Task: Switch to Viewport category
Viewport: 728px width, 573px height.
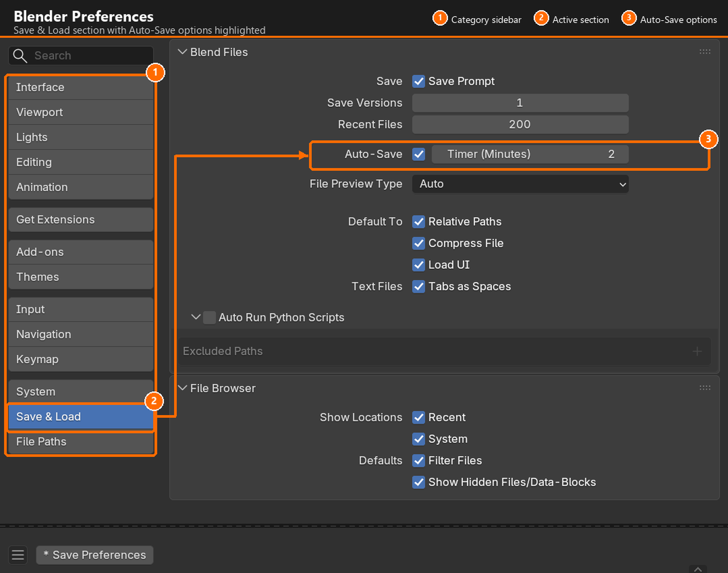Action: click(81, 112)
